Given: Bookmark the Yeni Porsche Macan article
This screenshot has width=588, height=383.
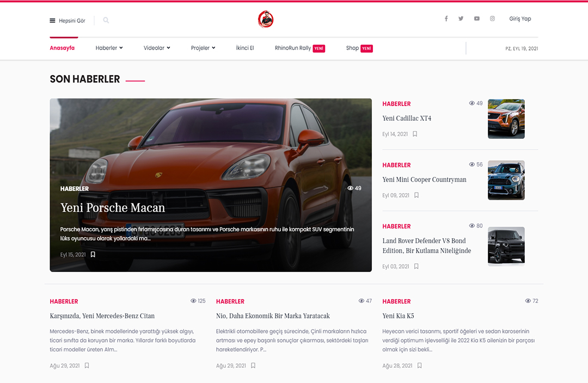Looking at the screenshot, I should click(93, 255).
